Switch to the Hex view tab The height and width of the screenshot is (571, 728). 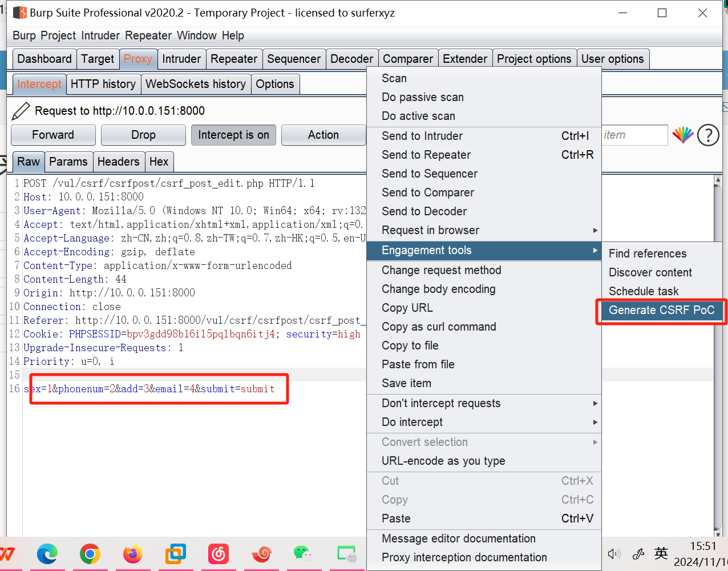[x=159, y=162]
